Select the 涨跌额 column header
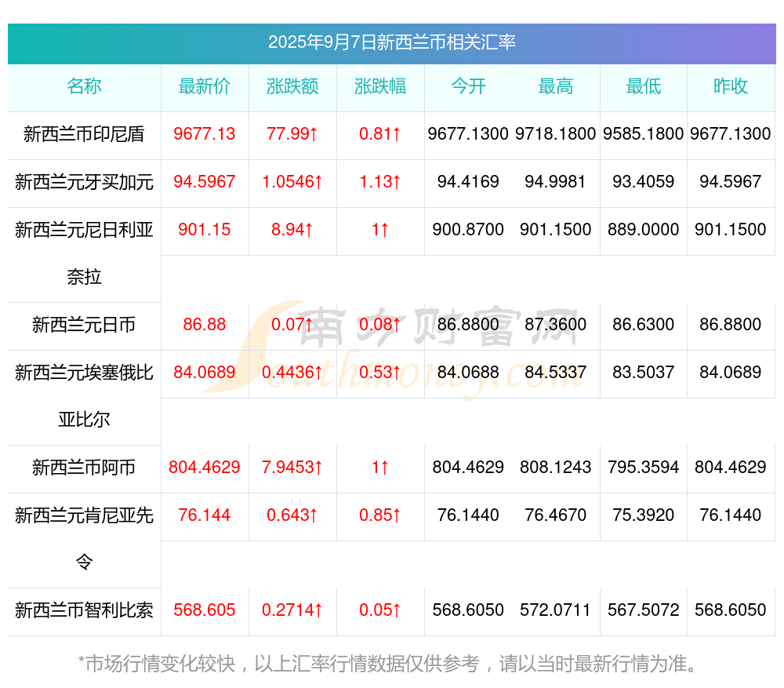The height and width of the screenshot is (688, 784). (292, 86)
